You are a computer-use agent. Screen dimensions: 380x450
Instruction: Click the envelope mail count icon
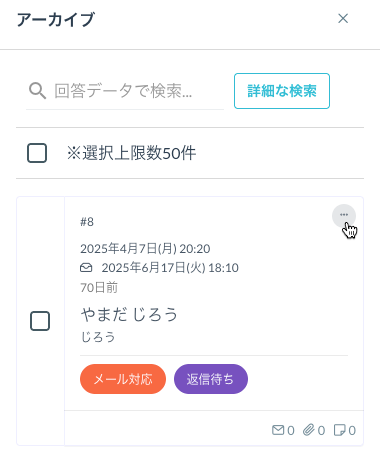tap(278, 430)
